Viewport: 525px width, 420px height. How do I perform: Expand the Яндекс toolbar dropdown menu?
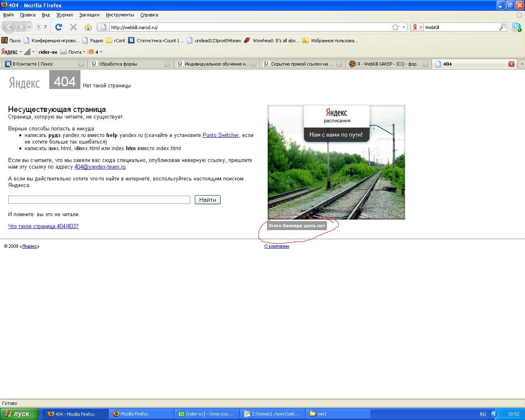tap(21, 52)
